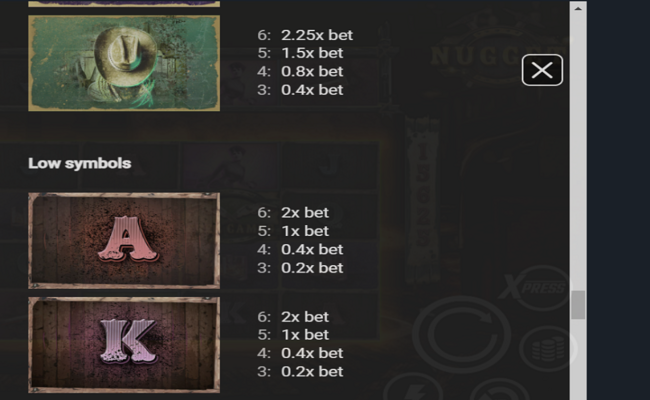The height and width of the screenshot is (400, 650).
Task: Click the A symbol's 1x bet payout
Action: point(293,231)
